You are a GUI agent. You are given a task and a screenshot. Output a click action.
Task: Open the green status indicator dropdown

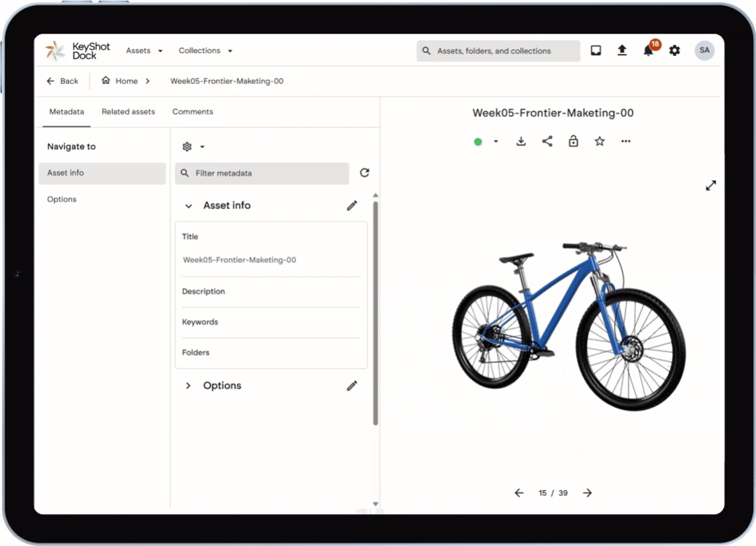[x=486, y=141]
